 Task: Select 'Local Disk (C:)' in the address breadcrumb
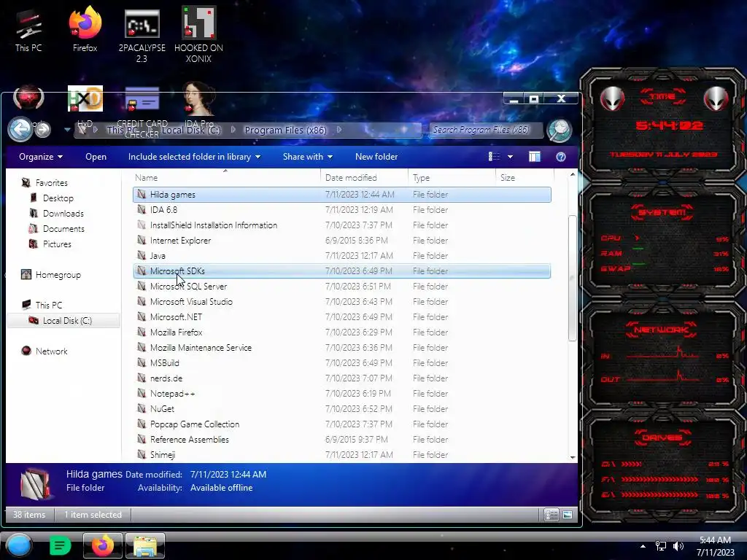pos(190,130)
